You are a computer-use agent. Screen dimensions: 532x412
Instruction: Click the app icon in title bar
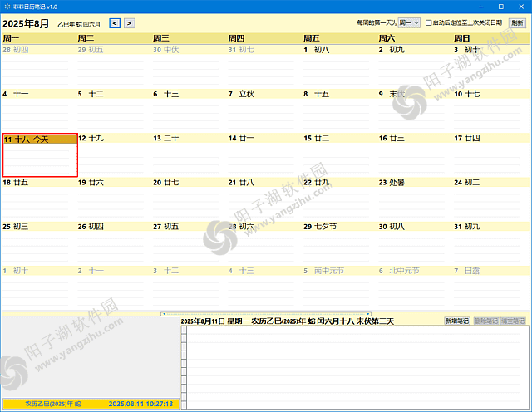tap(7, 7)
